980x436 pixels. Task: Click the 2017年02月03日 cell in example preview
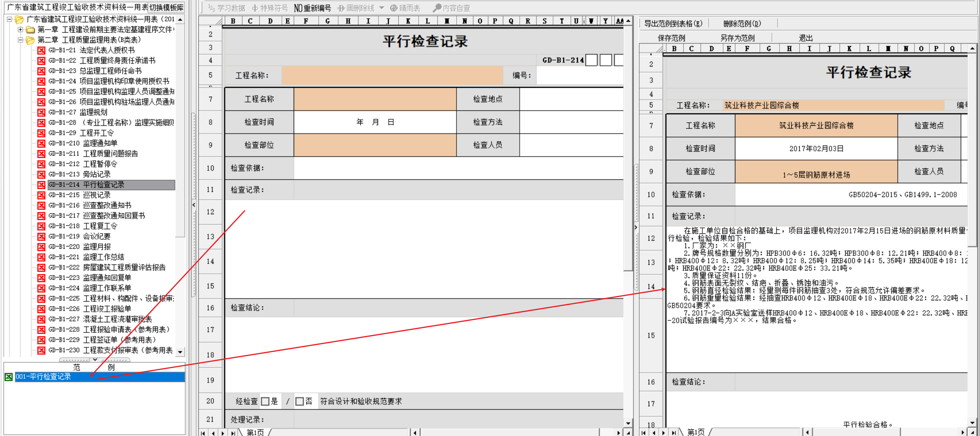click(x=816, y=149)
